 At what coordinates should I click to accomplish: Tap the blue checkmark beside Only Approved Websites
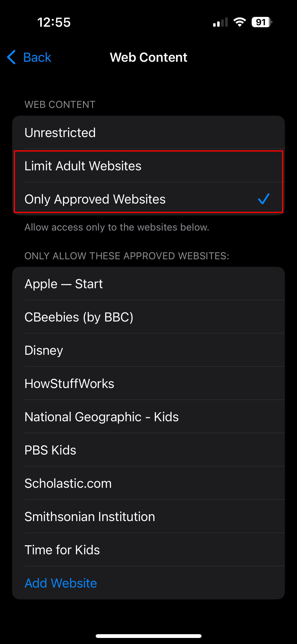[x=263, y=199]
